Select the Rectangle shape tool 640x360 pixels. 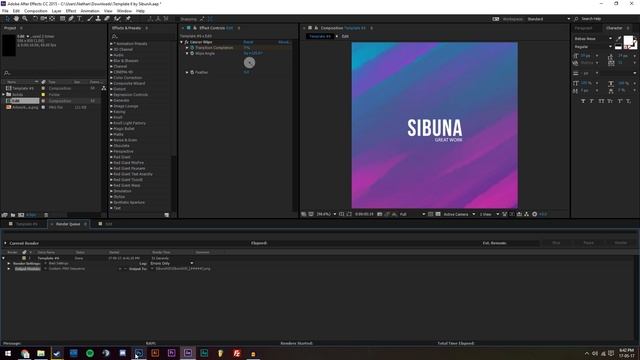62,19
